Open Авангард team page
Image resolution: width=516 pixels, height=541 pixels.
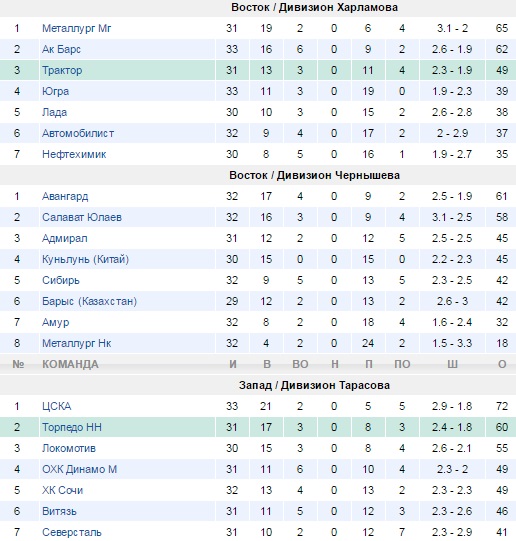[x=65, y=196]
